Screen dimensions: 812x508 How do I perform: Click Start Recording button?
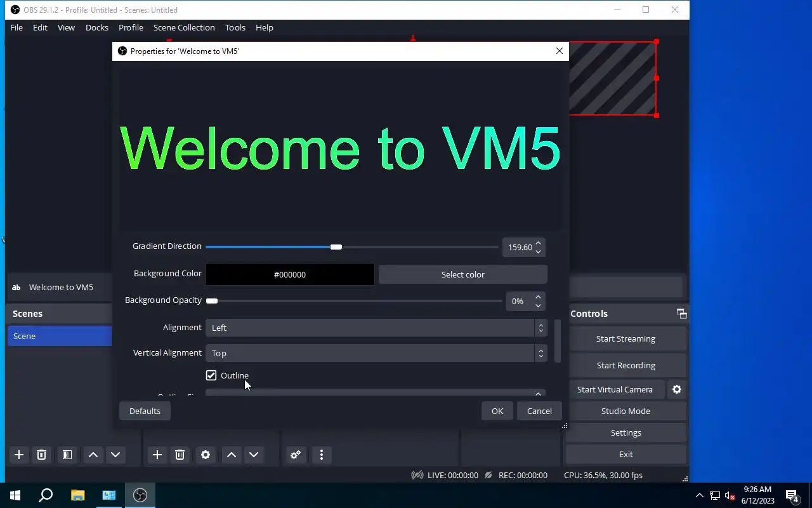coord(625,365)
